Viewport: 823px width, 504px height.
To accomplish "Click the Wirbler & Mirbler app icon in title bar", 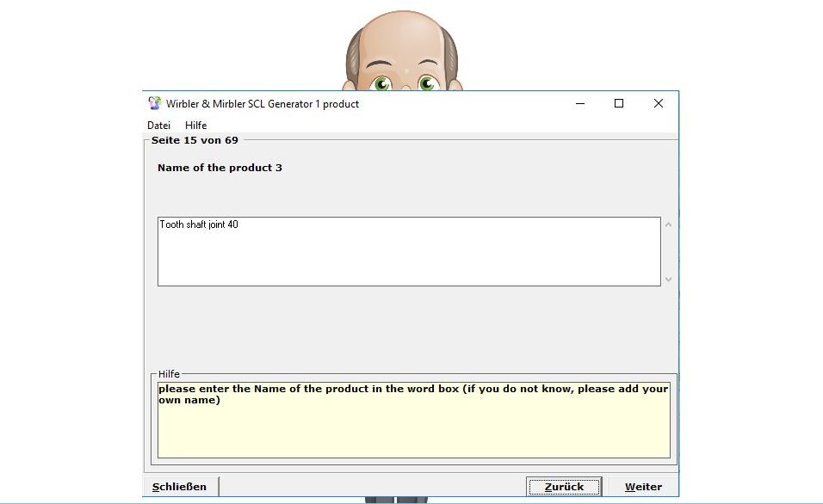I will point(154,104).
